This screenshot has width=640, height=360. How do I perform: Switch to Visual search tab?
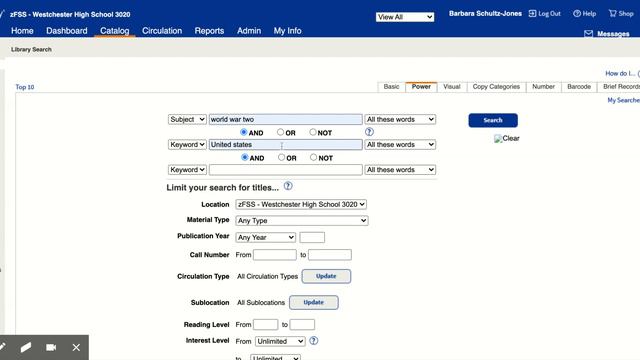pyautogui.click(x=452, y=87)
